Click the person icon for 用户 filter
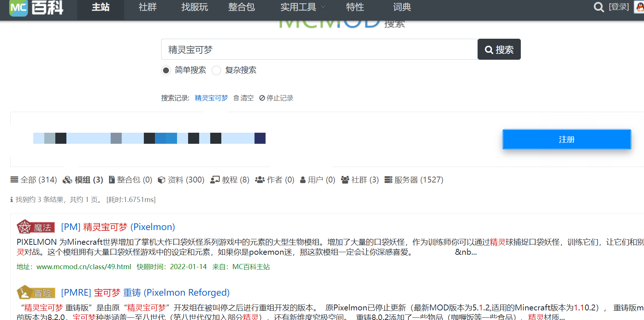 click(303, 180)
